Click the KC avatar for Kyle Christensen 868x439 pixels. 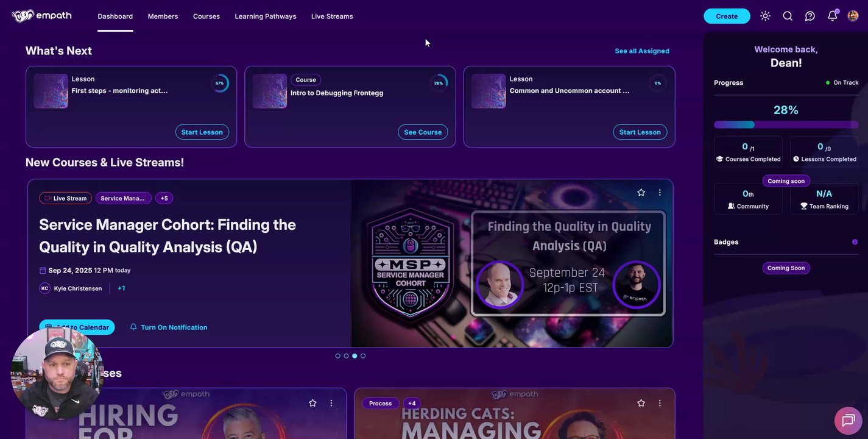[x=44, y=288]
